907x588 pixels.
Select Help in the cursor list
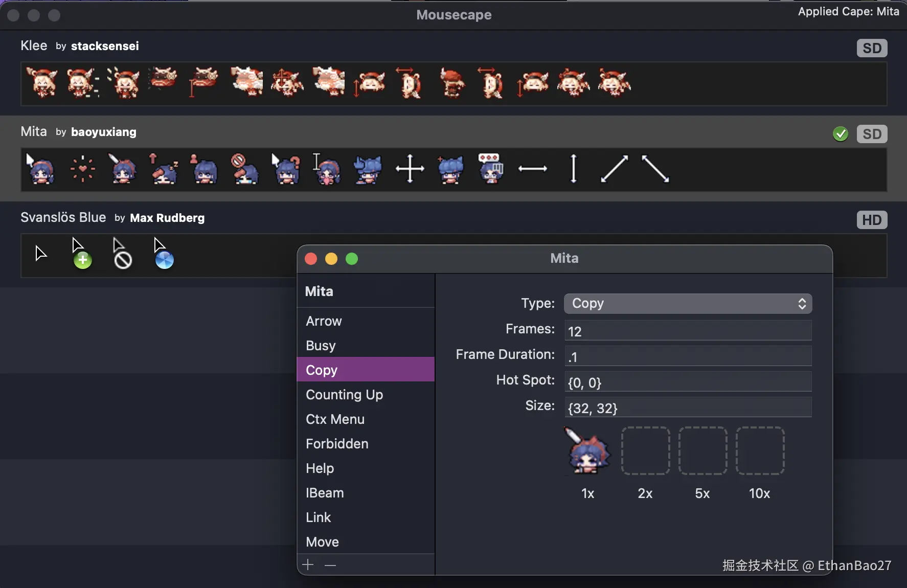[x=366, y=468]
